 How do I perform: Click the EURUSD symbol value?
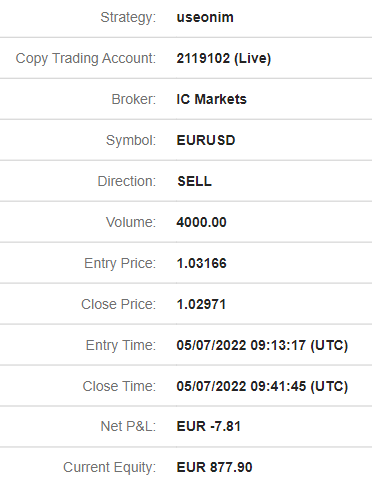tap(206, 140)
